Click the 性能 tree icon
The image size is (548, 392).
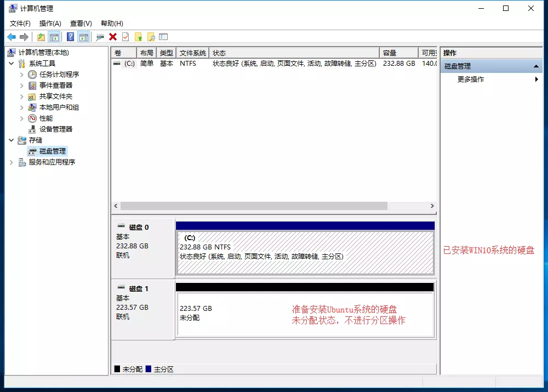coord(32,118)
